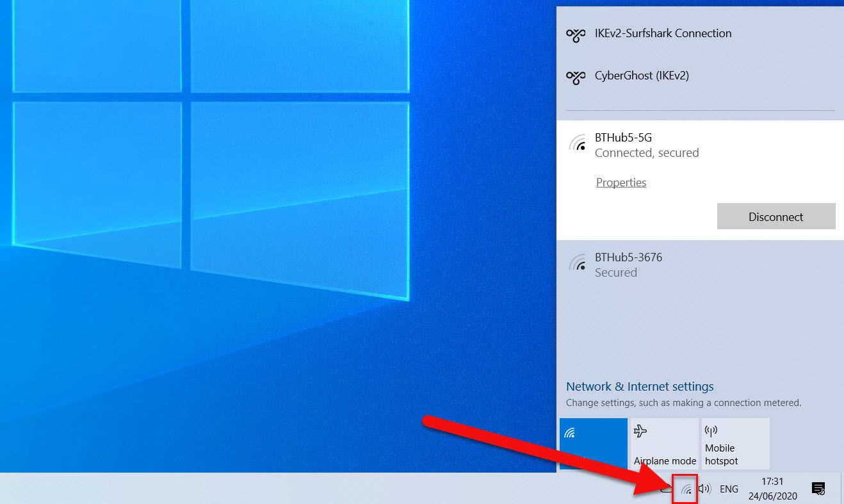844x504 pixels.
Task: Click the BTHub5-5G Wi-Fi signal icon
Action: [578, 142]
